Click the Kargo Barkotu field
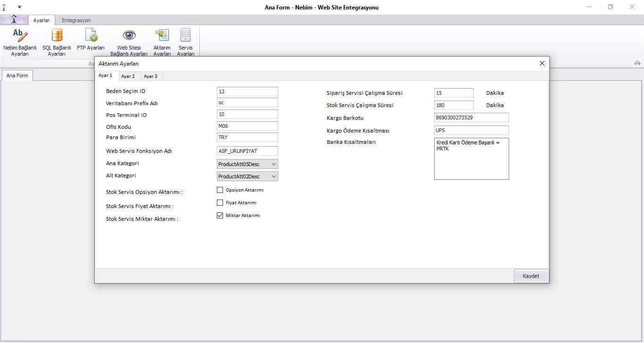The height and width of the screenshot is (343, 644). [x=471, y=117]
